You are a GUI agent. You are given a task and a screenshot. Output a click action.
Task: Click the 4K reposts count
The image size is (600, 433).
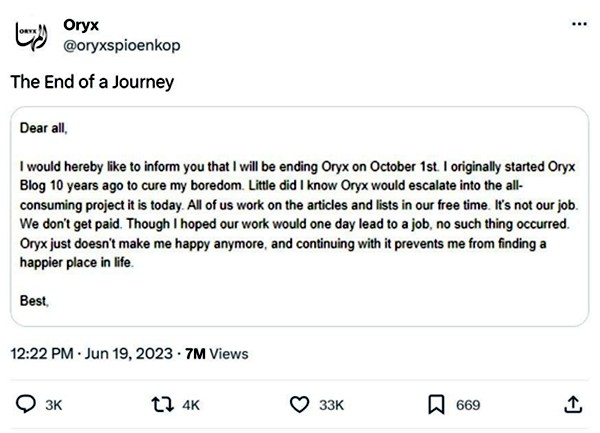pos(191,405)
